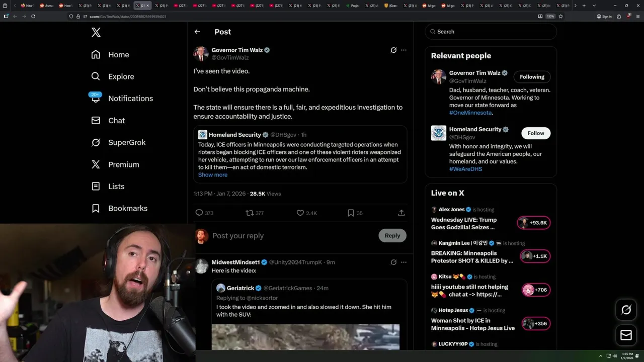644x362 pixels.
Task: Click the X logo in sidebar
Action: [96, 33]
